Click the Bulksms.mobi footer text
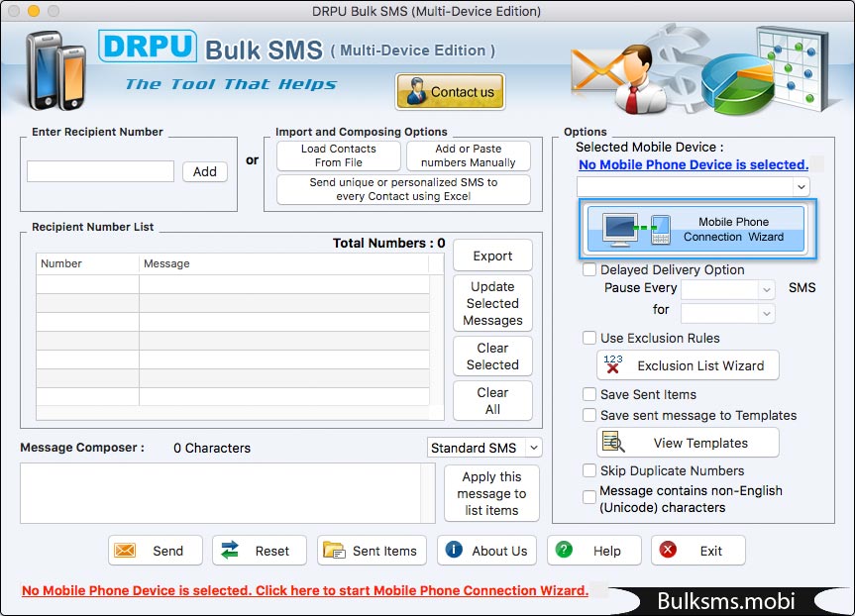The height and width of the screenshot is (616, 855). tap(726, 601)
